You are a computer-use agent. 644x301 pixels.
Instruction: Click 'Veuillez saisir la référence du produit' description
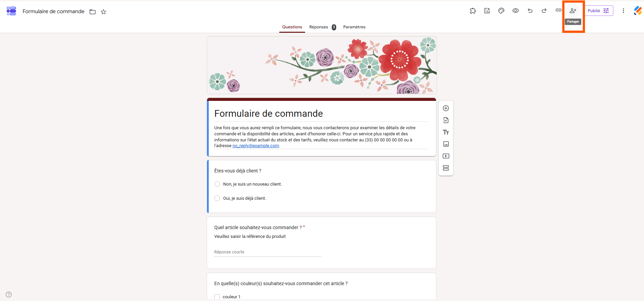tap(250, 237)
